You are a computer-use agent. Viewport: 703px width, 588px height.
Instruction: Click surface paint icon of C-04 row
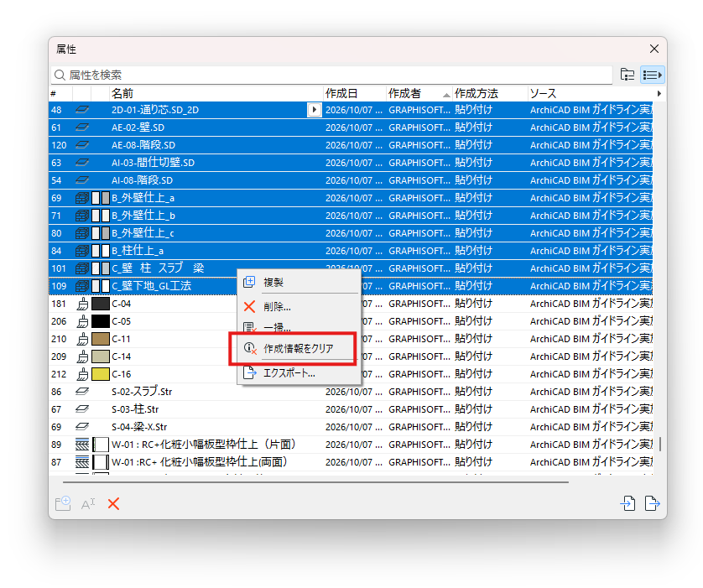click(x=82, y=304)
